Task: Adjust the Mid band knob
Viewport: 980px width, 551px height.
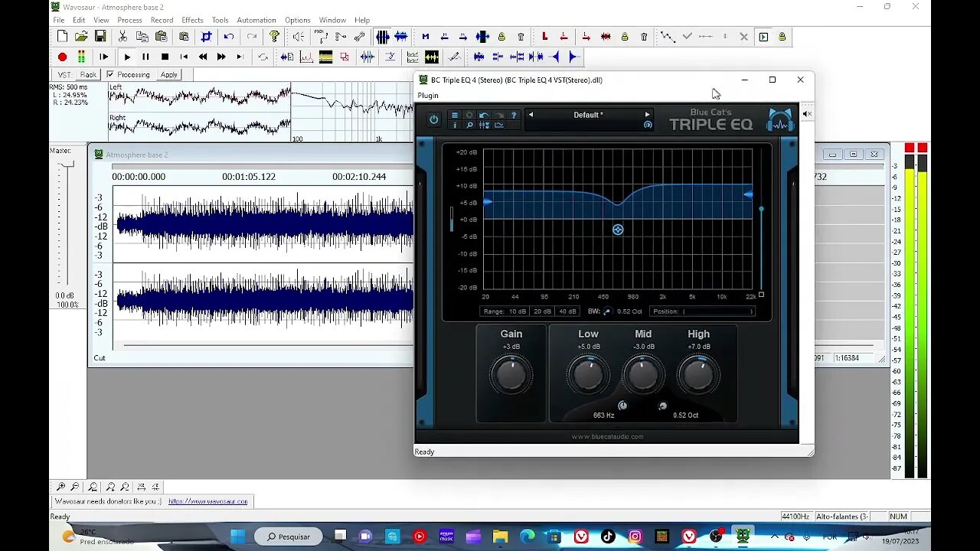Action: (x=642, y=375)
